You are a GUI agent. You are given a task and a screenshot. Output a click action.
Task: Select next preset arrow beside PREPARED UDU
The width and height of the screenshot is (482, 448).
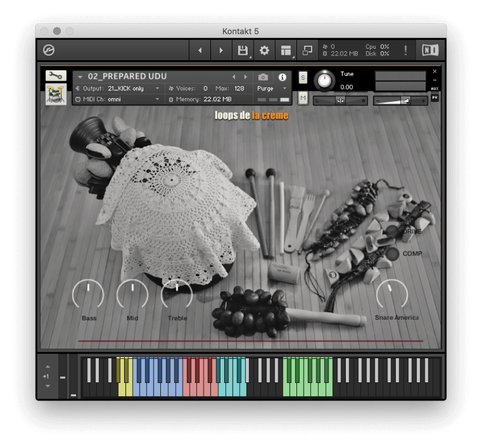click(245, 77)
